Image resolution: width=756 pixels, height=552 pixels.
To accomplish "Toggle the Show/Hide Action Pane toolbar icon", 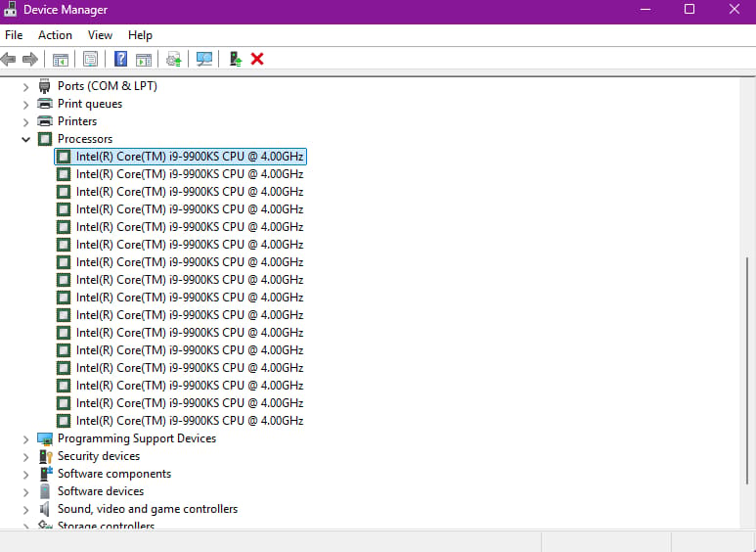I will coord(144,60).
